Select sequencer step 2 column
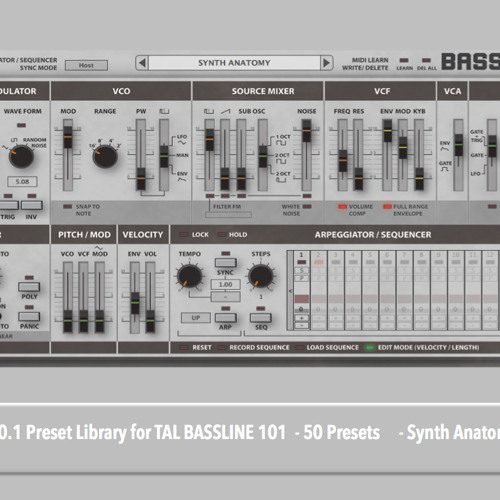The height and width of the screenshot is (500, 500). 319,290
